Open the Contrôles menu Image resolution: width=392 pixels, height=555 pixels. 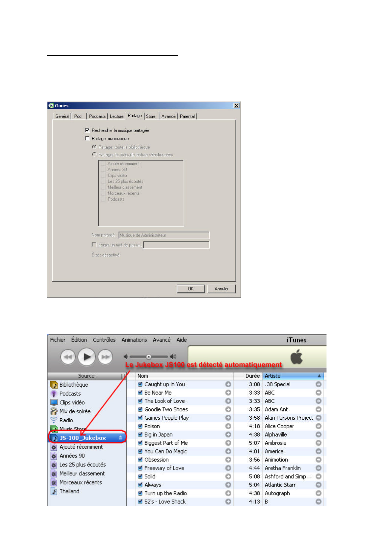click(104, 340)
